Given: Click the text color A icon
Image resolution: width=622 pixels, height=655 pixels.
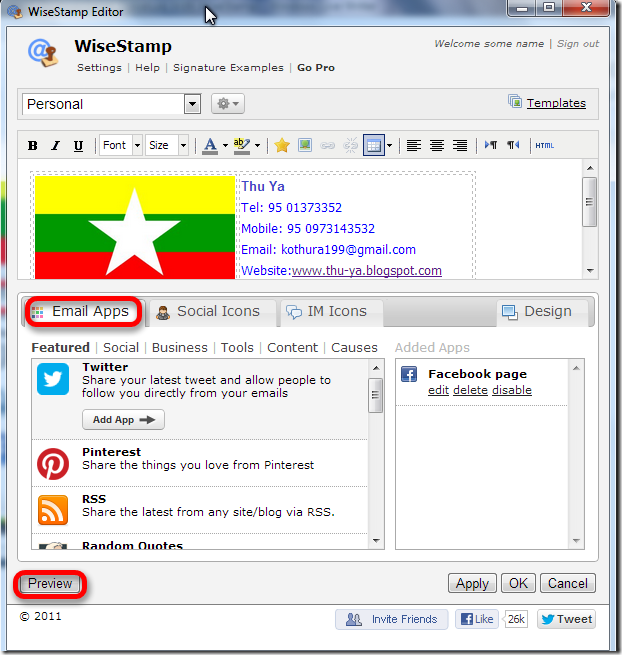Looking at the screenshot, I should pyautogui.click(x=210, y=145).
